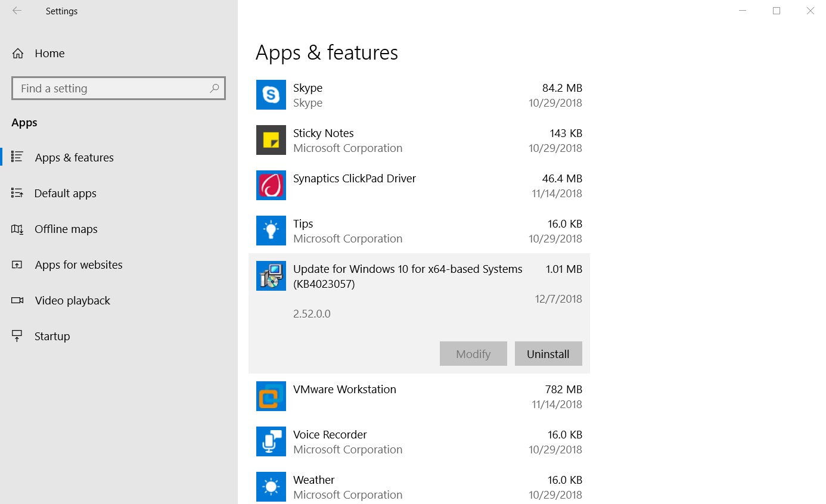Click the Apps & features sidebar icon
The height and width of the screenshot is (504, 826).
pos(17,157)
